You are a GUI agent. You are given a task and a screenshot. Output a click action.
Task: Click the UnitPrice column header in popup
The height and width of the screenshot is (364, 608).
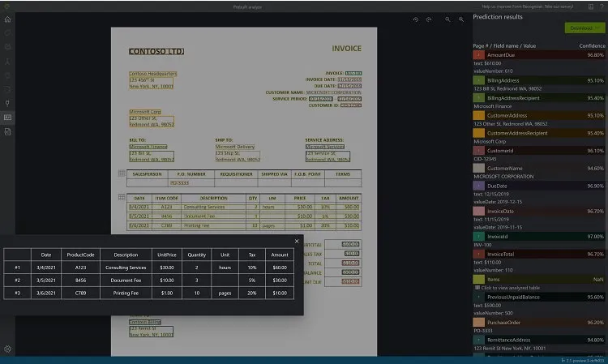[167, 255]
